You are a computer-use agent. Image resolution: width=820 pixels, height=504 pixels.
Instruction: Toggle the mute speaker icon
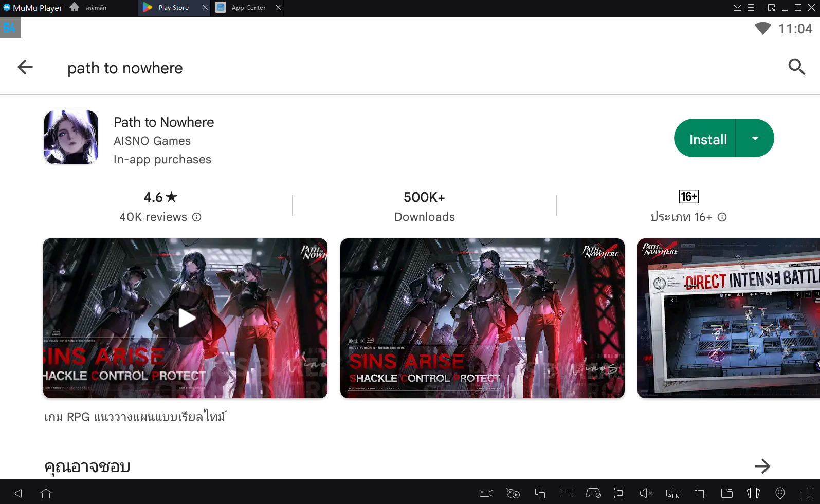[646, 493]
